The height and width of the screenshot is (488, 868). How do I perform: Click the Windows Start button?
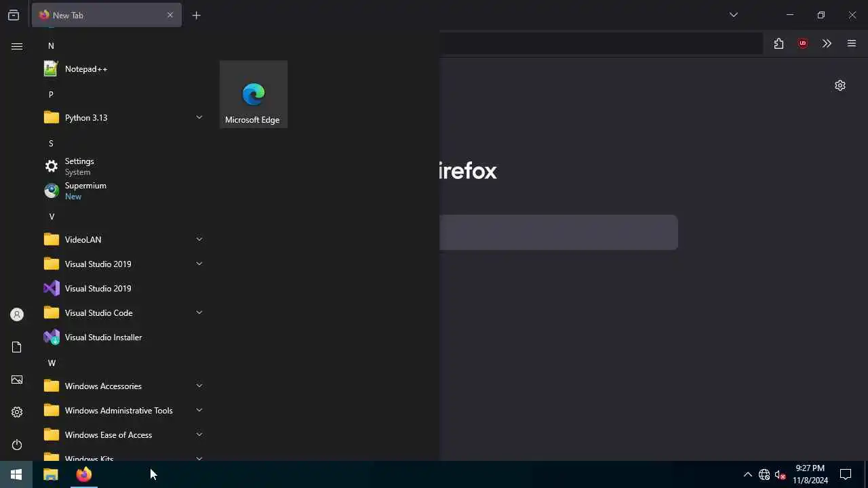pos(16,474)
